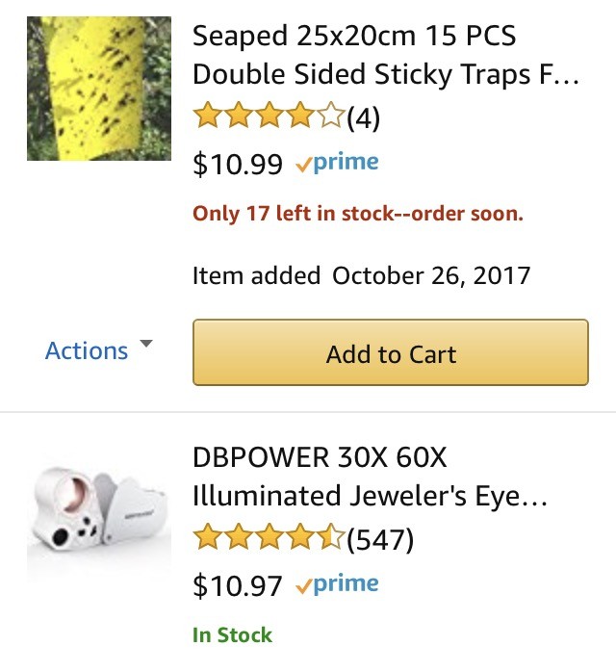616x672 pixels.
Task: Open the (547) reviews count link
Action: pyautogui.click(x=380, y=539)
